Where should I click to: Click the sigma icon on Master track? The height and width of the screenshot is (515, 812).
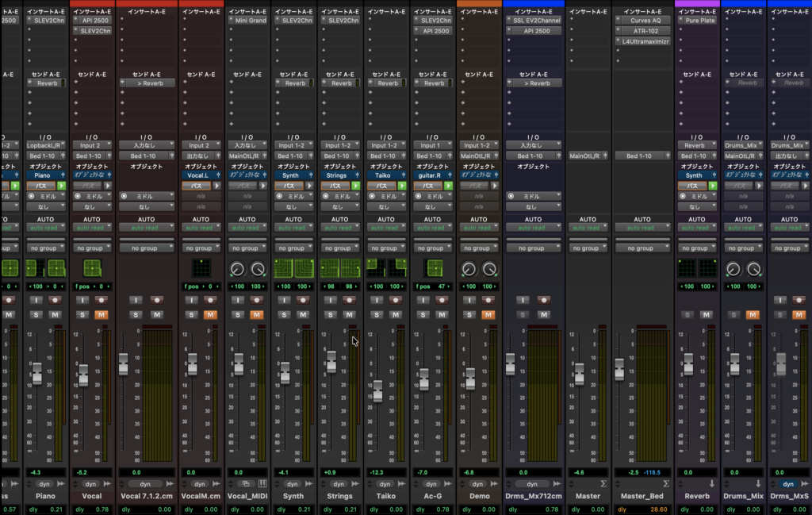pyautogui.click(x=603, y=483)
